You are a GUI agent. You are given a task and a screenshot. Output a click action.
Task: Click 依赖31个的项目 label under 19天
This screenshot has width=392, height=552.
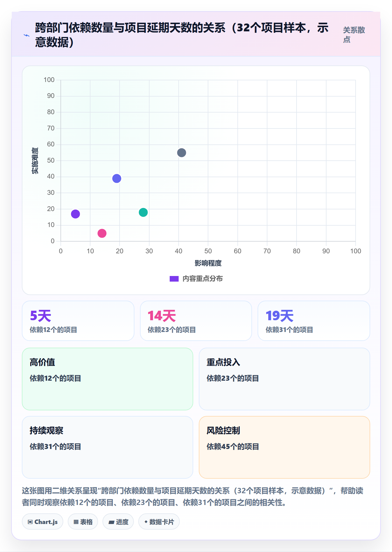coord(290,330)
